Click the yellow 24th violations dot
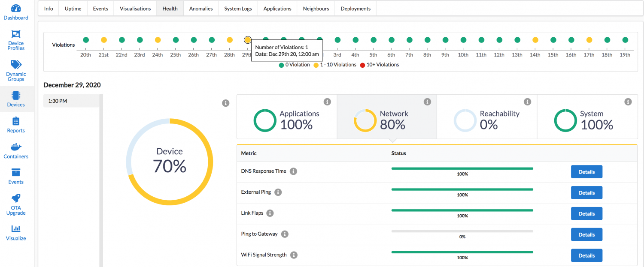This screenshot has width=644, height=267. (x=158, y=40)
